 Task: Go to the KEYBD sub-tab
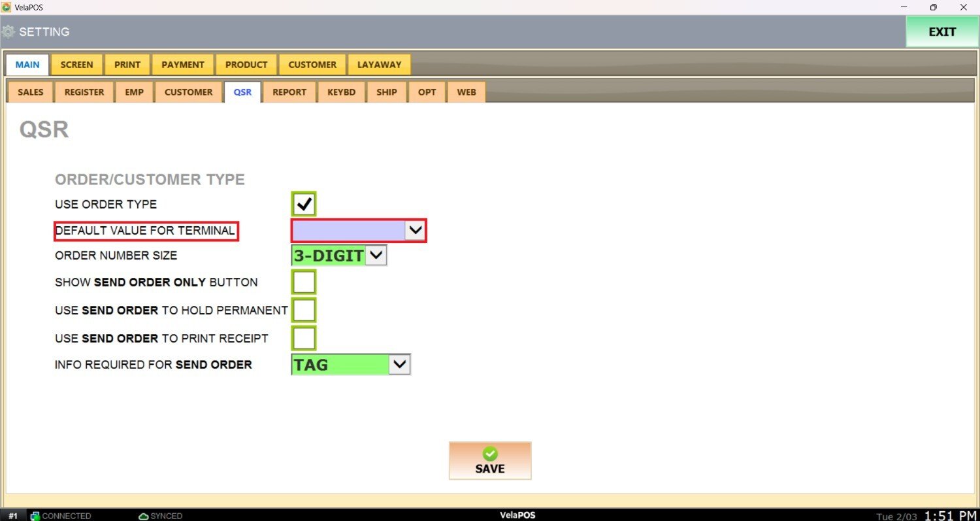(341, 92)
